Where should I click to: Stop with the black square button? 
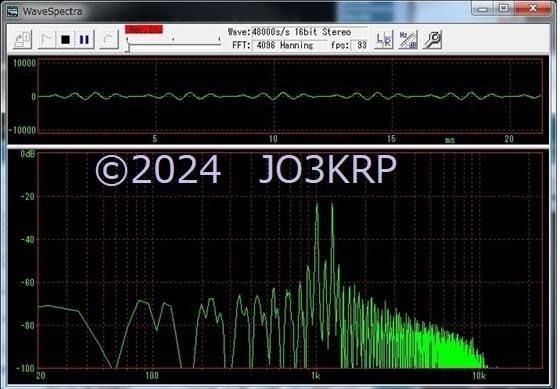coord(65,39)
